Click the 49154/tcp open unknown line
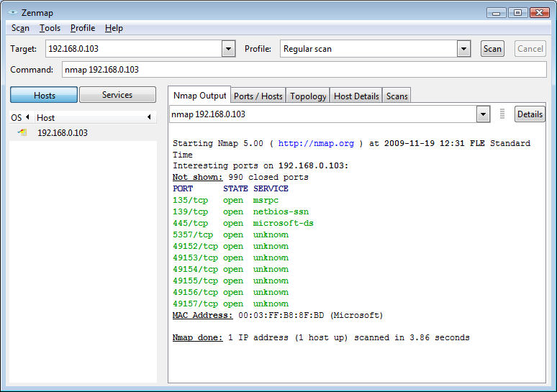The height and width of the screenshot is (392, 557). tap(230, 269)
